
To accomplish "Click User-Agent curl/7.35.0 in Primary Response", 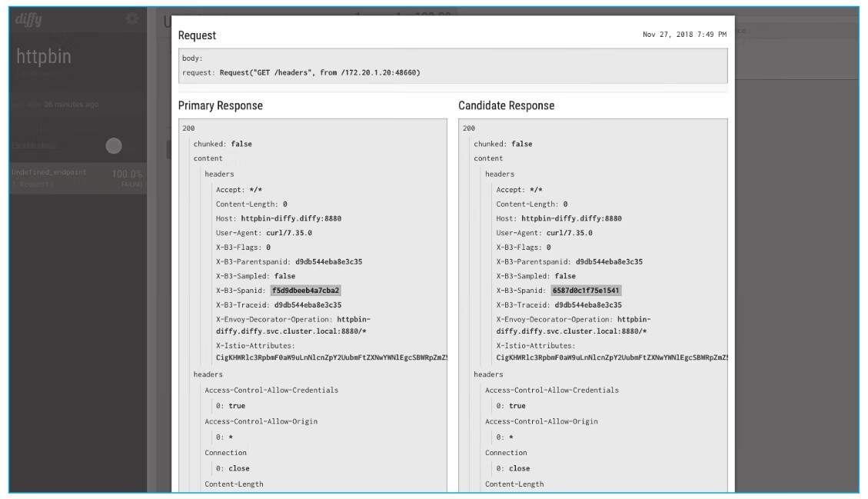I will tap(264, 233).
